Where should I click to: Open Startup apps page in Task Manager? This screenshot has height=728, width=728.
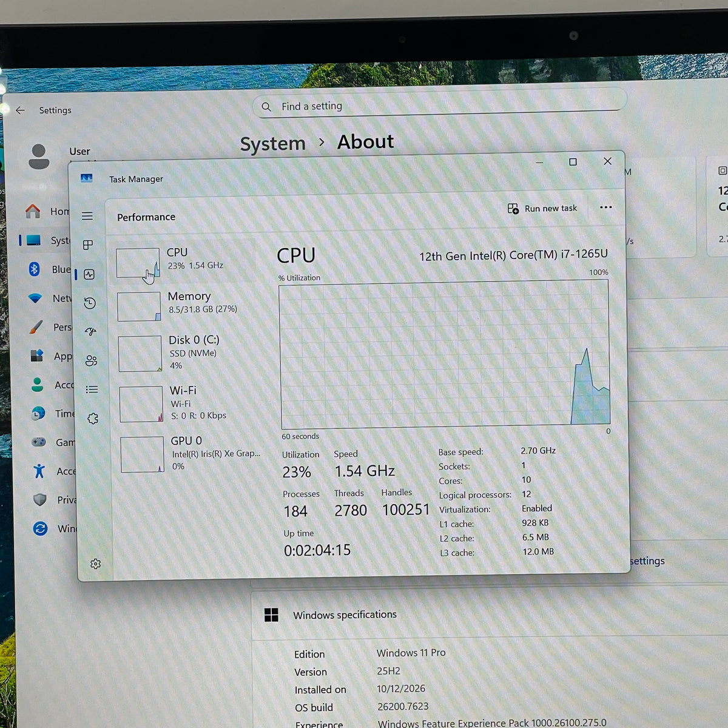click(90, 331)
